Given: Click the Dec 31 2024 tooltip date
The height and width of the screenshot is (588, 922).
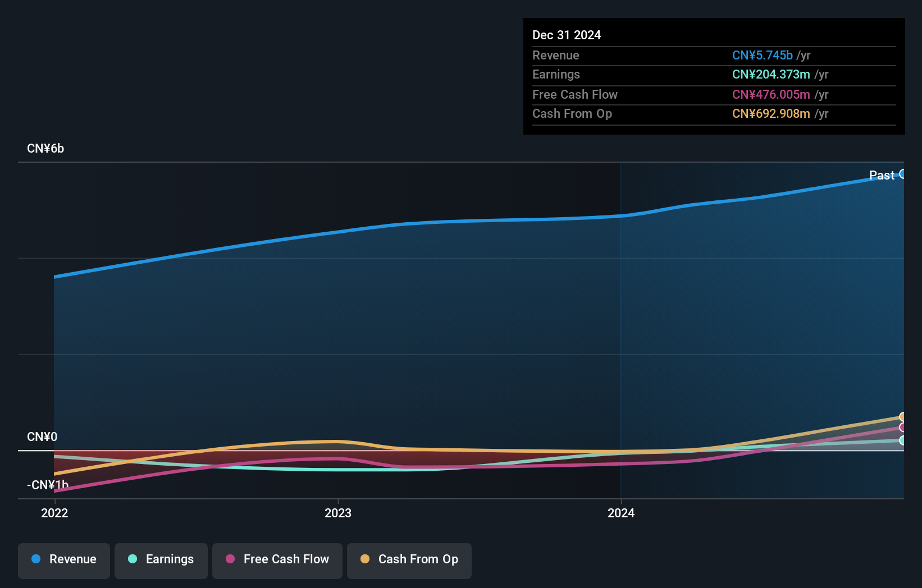Looking at the screenshot, I should (x=567, y=35).
